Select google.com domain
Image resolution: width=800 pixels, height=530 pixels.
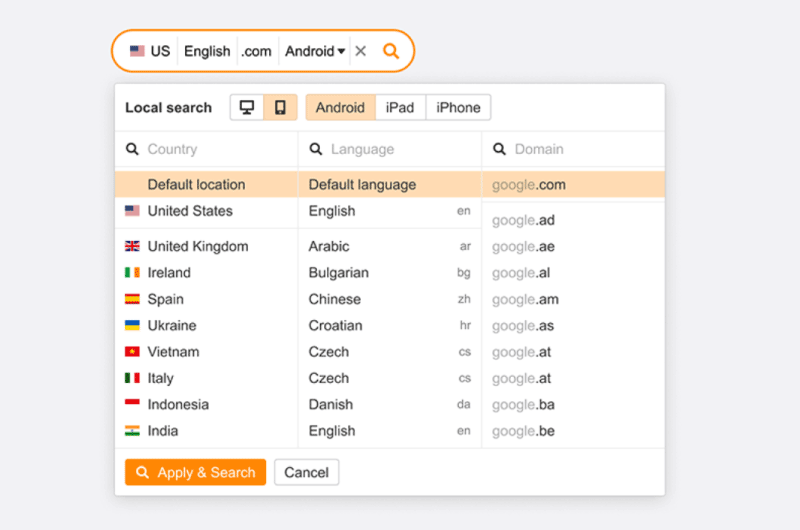point(573,184)
